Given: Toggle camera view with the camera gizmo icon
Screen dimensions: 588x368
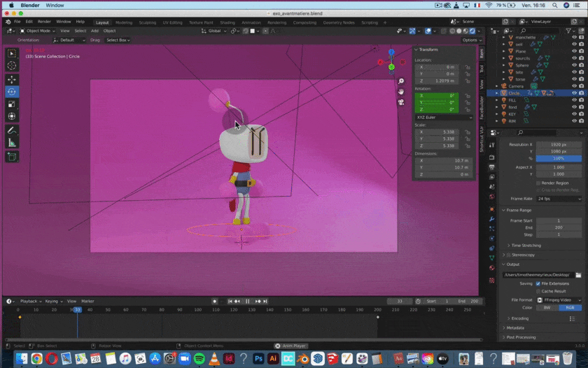Looking at the screenshot, I should coord(401,102).
